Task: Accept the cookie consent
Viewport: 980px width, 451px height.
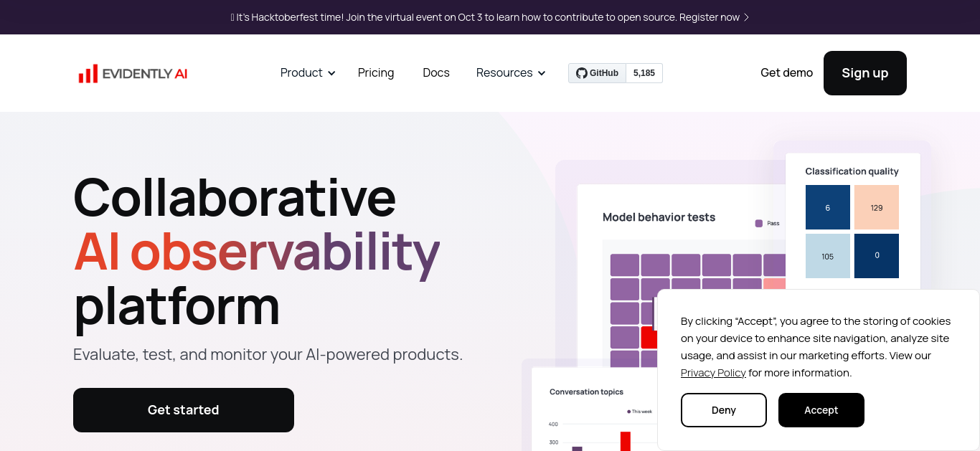Action: click(x=821, y=410)
